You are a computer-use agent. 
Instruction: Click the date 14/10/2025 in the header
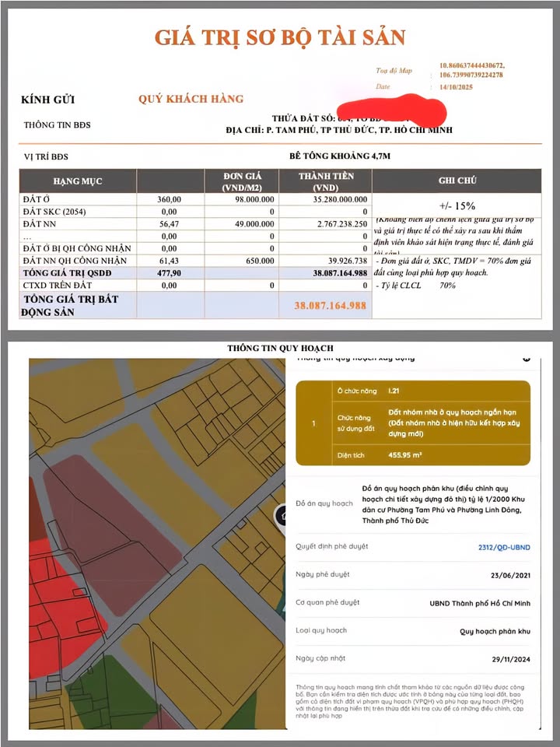pyautogui.click(x=459, y=87)
